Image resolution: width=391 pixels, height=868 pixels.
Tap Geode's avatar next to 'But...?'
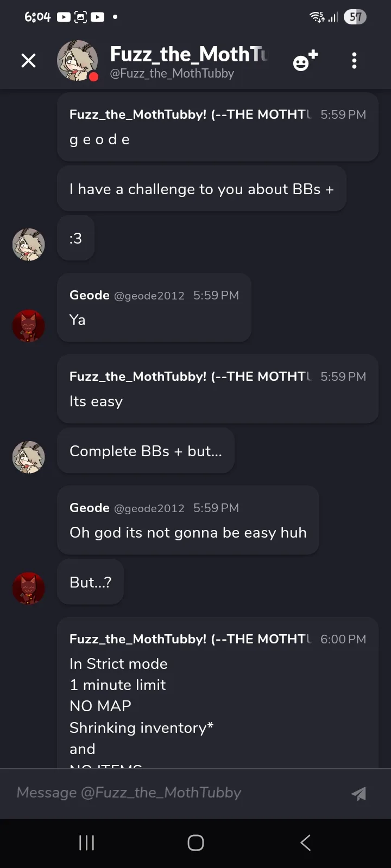(x=29, y=589)
